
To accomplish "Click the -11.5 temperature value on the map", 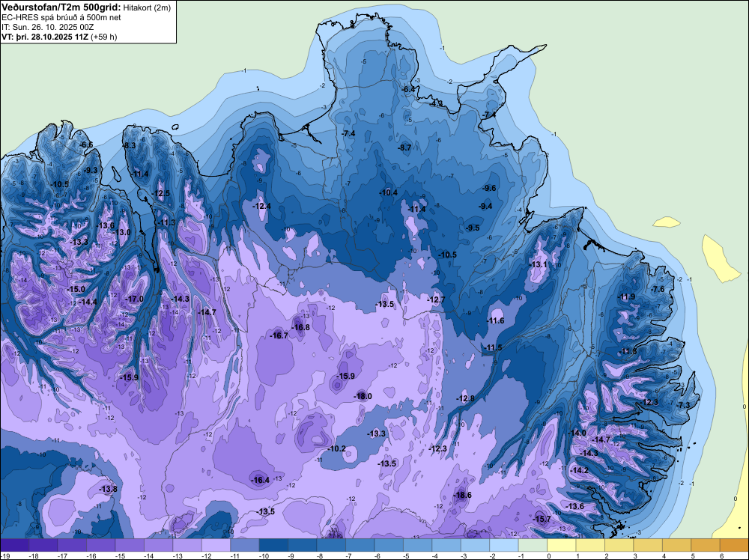I will click(x=494, y=347).
